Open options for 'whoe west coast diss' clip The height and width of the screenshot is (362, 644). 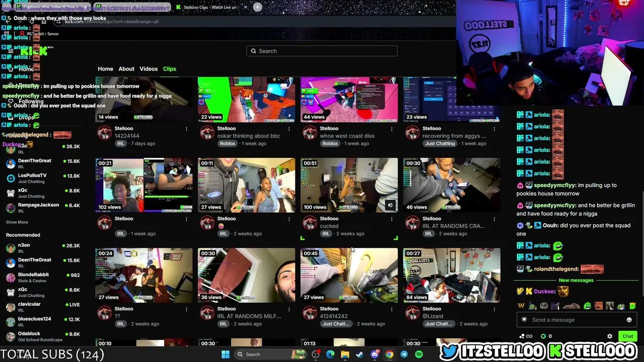[391, 129]
